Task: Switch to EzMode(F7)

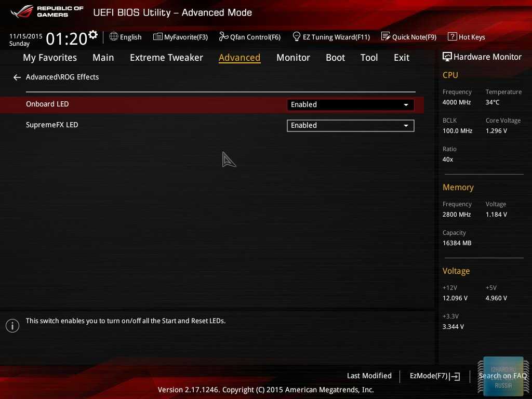Action: tap(434, 376)
